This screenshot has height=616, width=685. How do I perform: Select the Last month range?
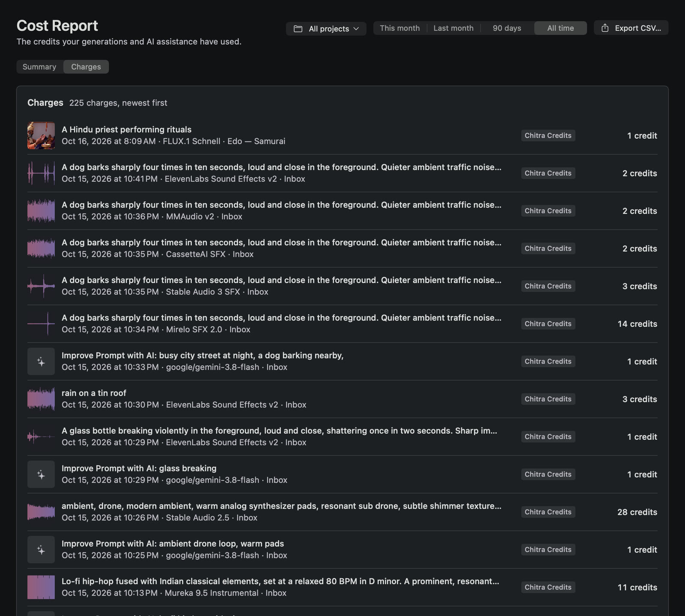click(453, 28)
